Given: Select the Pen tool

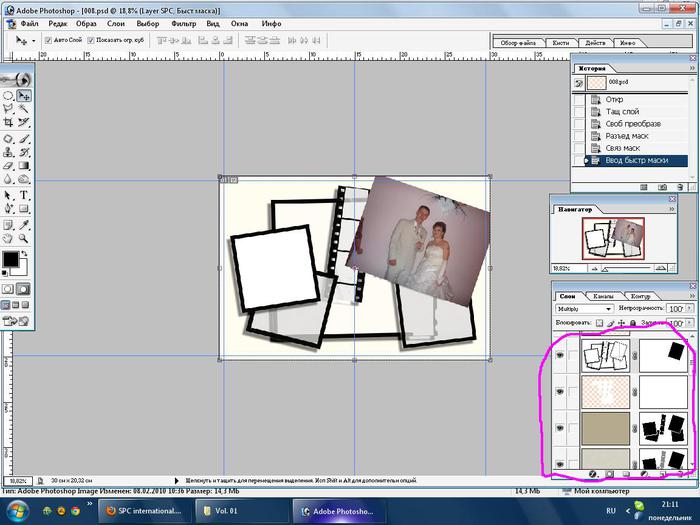Looking at the screenshot, I should click(8, 208).
